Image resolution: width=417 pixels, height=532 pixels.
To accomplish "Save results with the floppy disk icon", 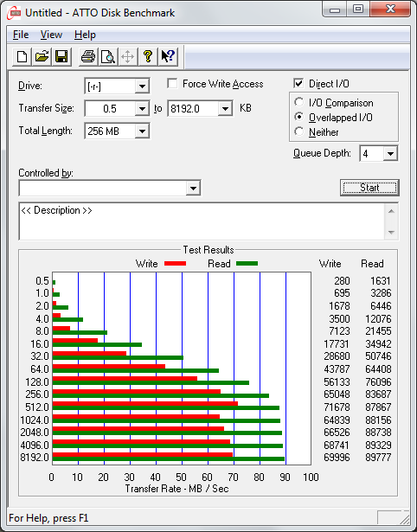I will click(61, 56).
